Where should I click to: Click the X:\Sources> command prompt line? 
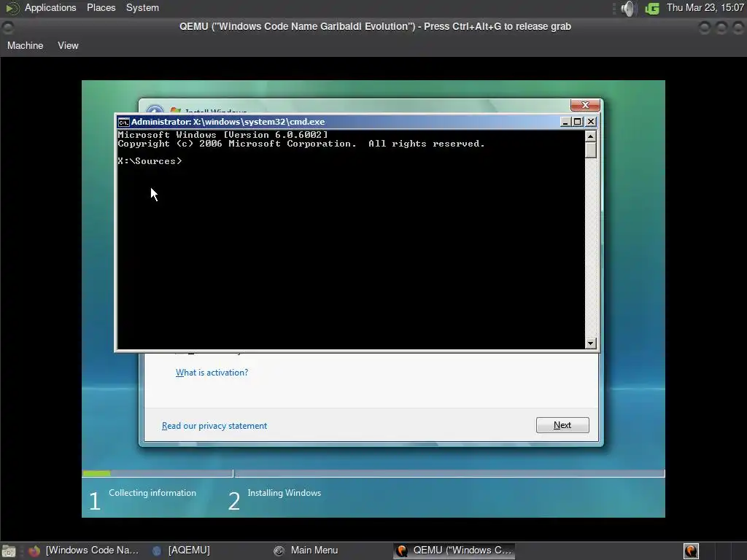tap(150, 161)
